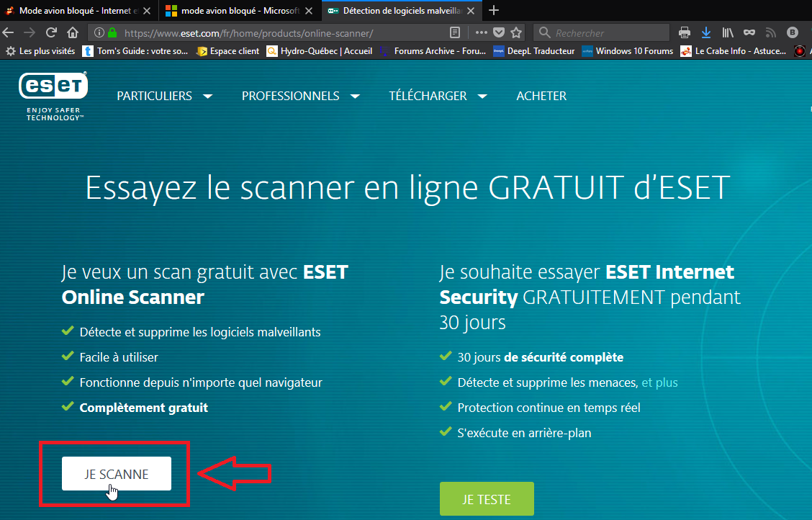This screenshot has height=520, width=812.
Task: Open the ACHETER menu item
Action: pyautogui.click(x=541, y=96)
